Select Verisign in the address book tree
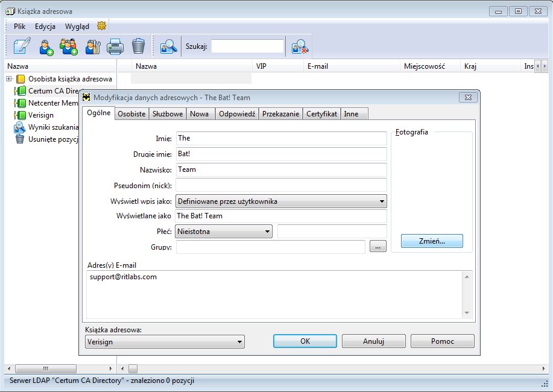This screenshot has height=392, width=553. (x=41, y=115)
